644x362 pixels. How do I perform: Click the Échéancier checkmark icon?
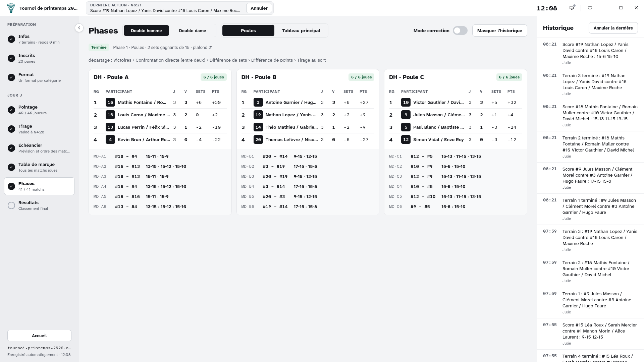[x=11, y=148]
